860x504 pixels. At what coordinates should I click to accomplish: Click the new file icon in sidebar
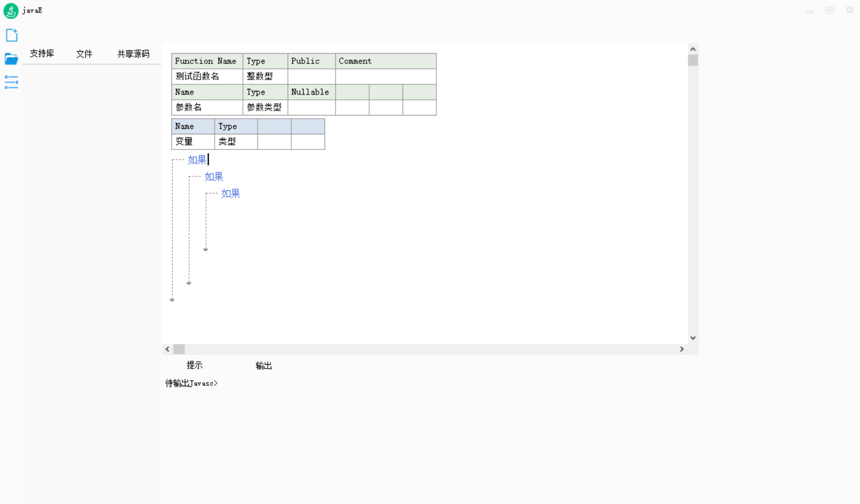coord(11,35)
